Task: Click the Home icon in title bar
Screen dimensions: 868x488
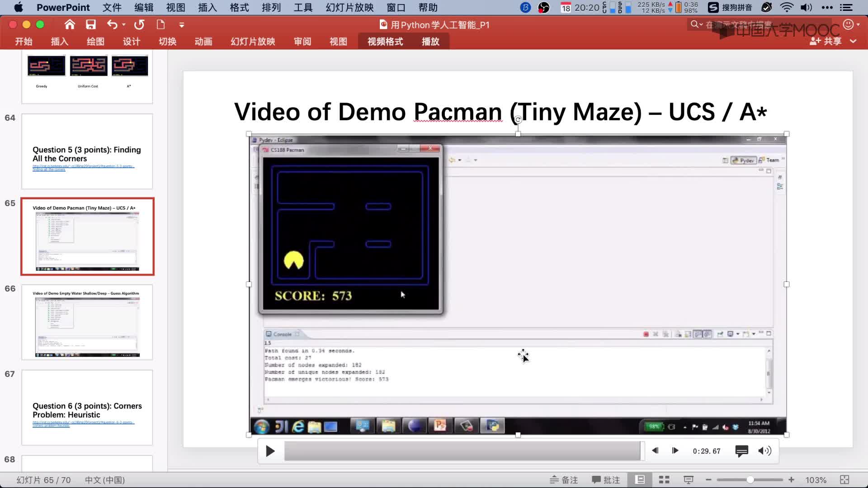Action: [x=70, y=24]
